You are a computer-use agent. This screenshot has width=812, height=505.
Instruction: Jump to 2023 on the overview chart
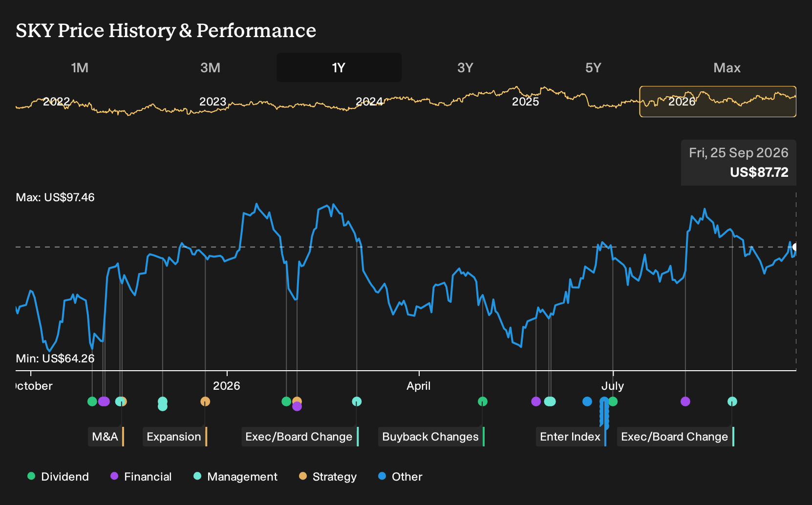pyautogui.click(x=213, y=102)
